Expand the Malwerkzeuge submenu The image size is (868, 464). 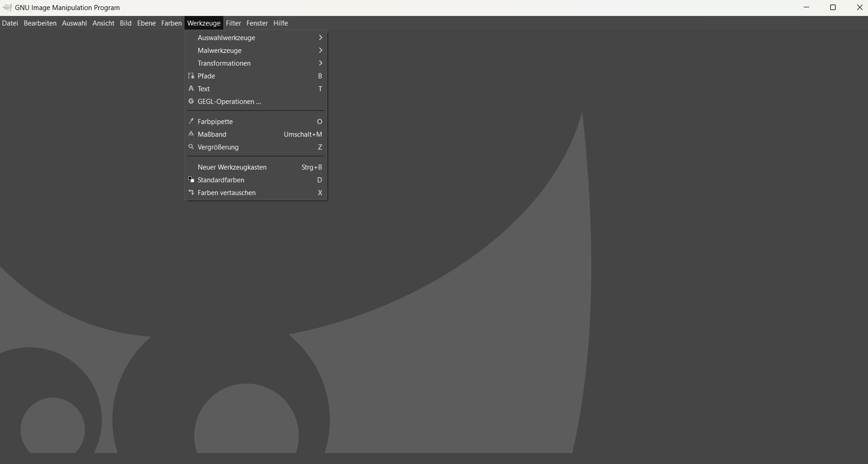click(x=256, y=51)
